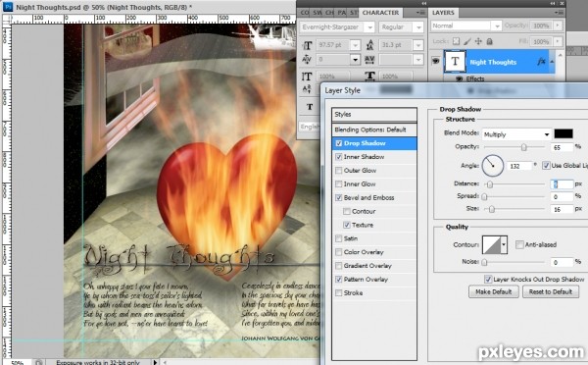588x365 pixels.
Task: Open the Contour picker dropdown arrow
Action: [x=504, y=245]
